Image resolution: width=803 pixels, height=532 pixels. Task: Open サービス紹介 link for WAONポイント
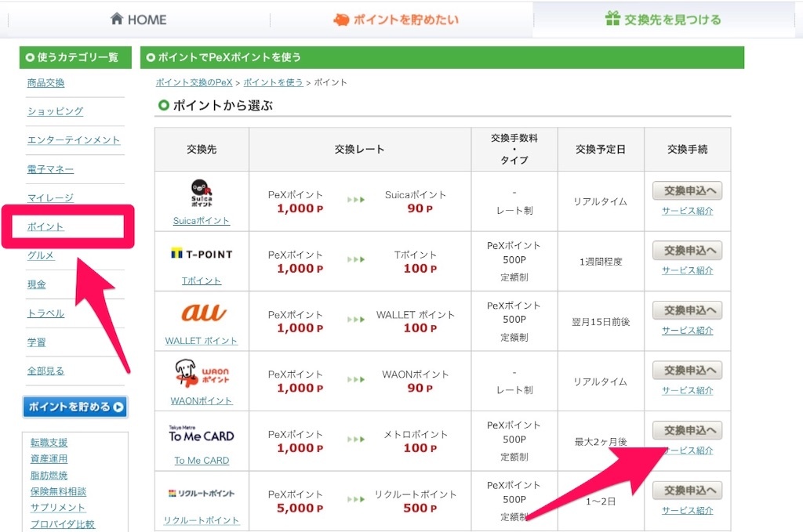687,391
